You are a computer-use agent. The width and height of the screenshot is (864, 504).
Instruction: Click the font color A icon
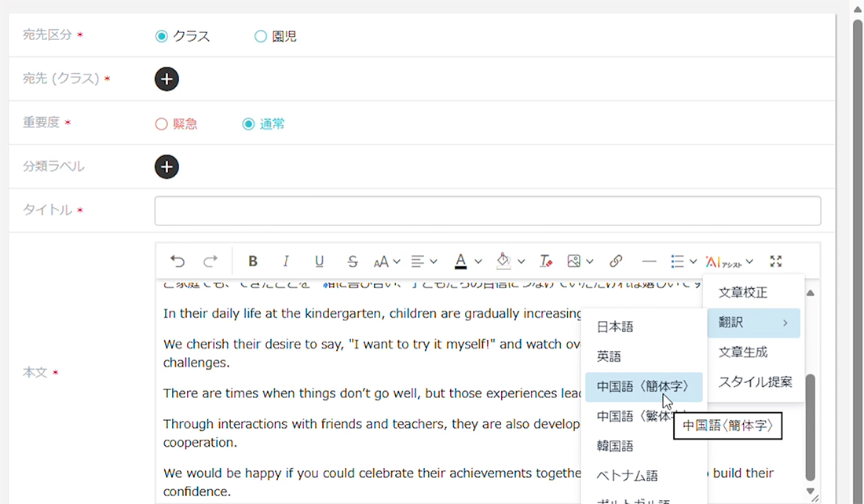pyautogui.click(x=460, y=261)
